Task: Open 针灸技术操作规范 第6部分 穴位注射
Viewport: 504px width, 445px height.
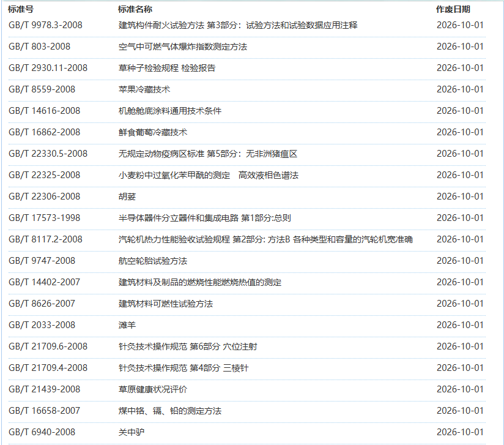Action: point(188,346)
